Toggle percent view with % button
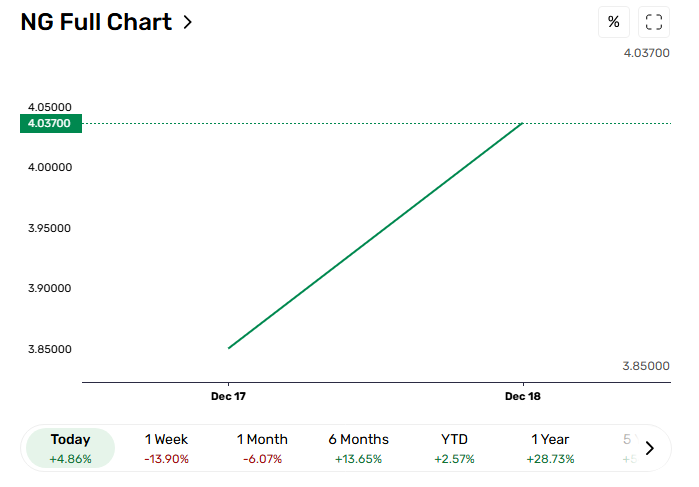 [x=613, y=22]
